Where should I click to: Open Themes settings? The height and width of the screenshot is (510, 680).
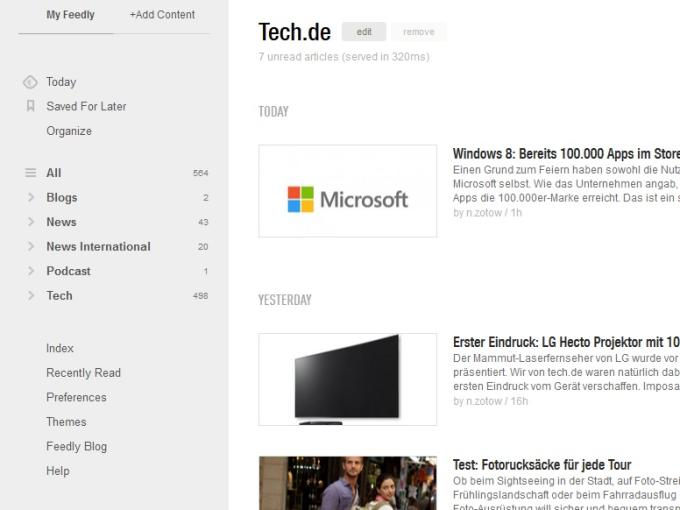pyautogui.click(x=66, y=422)
